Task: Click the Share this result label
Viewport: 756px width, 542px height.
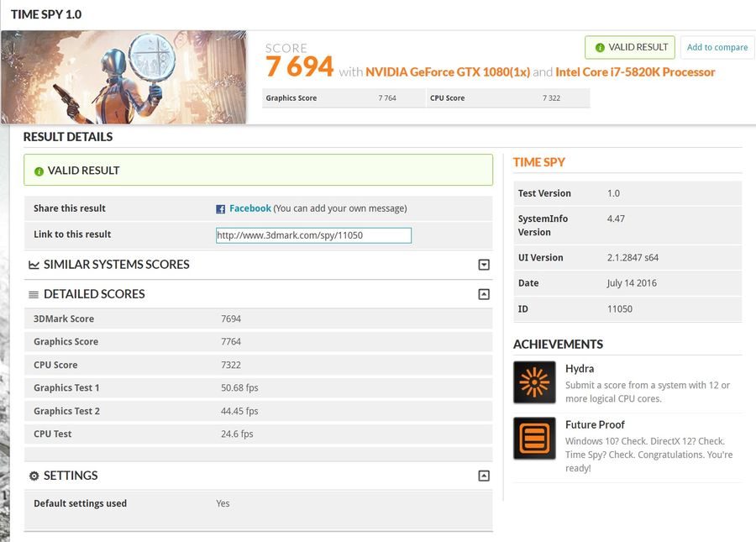Action: coord(70,208)
